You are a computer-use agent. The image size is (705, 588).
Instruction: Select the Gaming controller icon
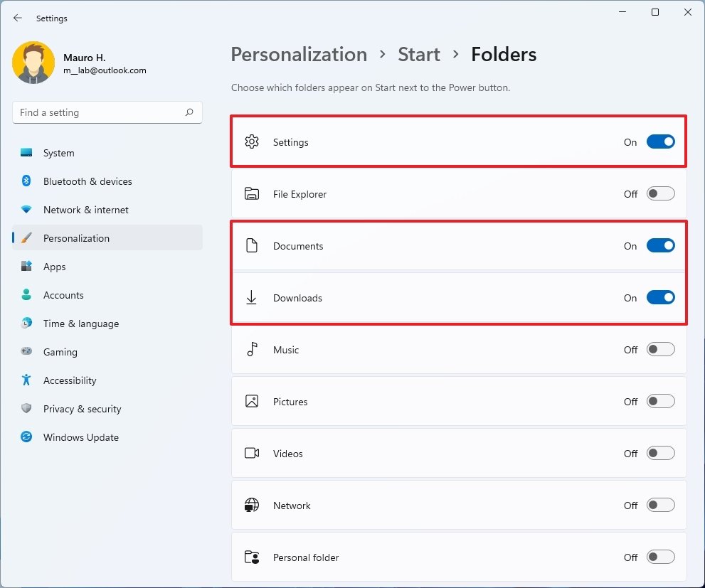click(26, 352)
